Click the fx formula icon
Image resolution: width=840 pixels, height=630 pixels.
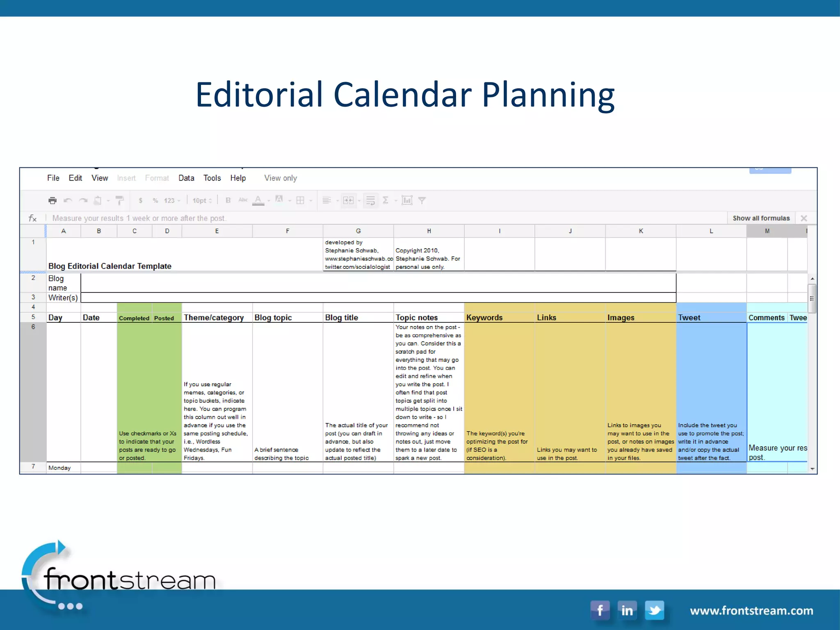32,218
